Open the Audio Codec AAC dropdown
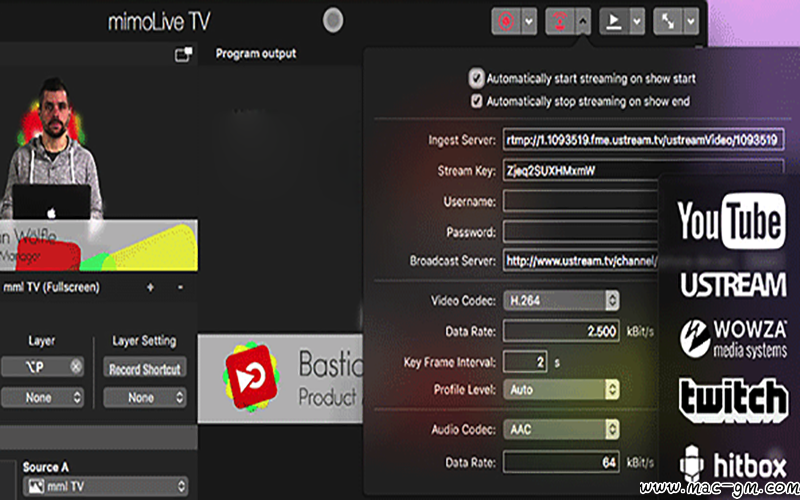The width and height of the screenshot is (800, 500). (561, 430)
